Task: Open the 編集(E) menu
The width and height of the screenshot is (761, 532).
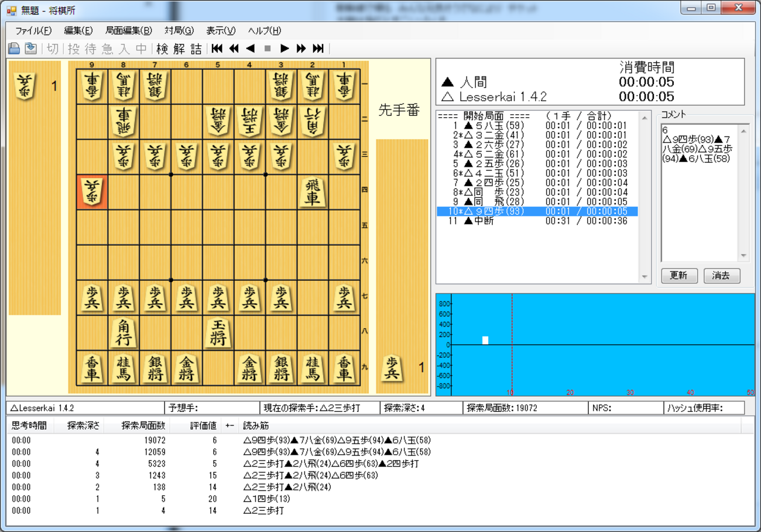Action: click(x=78, y=30)
